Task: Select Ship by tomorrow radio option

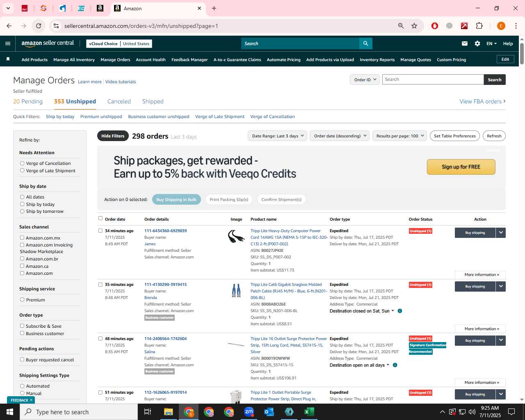Action: 22,211
